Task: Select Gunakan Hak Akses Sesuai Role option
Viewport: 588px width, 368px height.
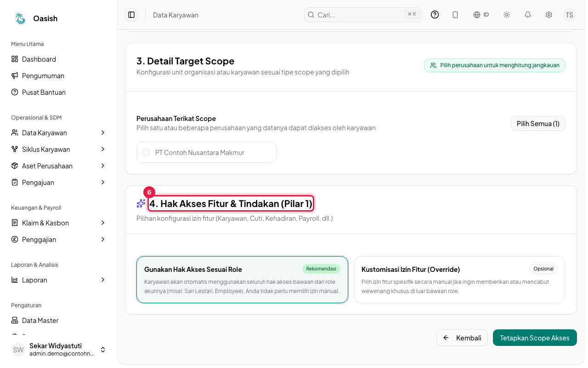Action: 242,280
